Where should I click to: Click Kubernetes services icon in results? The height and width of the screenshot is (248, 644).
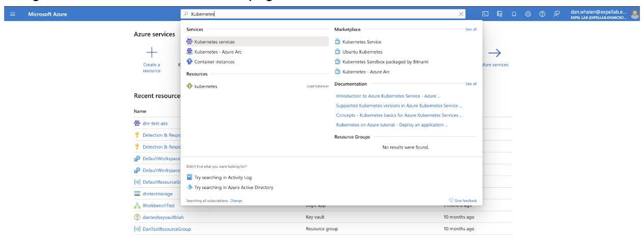point(190,42)
